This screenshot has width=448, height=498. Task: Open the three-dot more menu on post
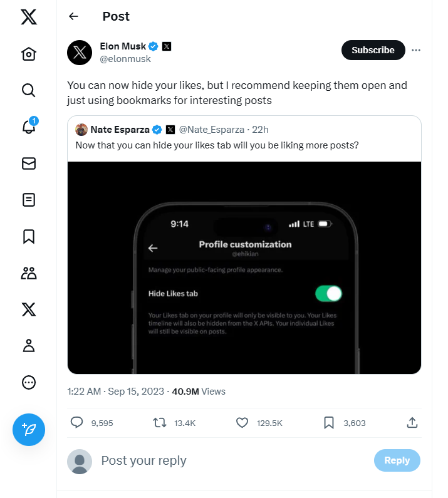click(416, 50)
